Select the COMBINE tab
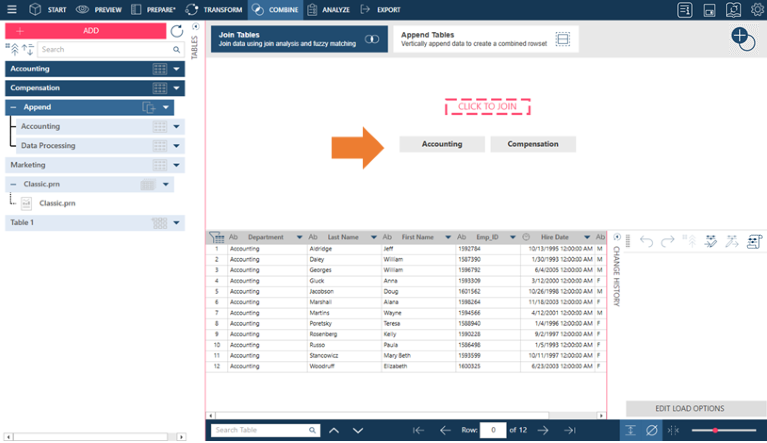 pyautogui.click(x=275, y=9)
